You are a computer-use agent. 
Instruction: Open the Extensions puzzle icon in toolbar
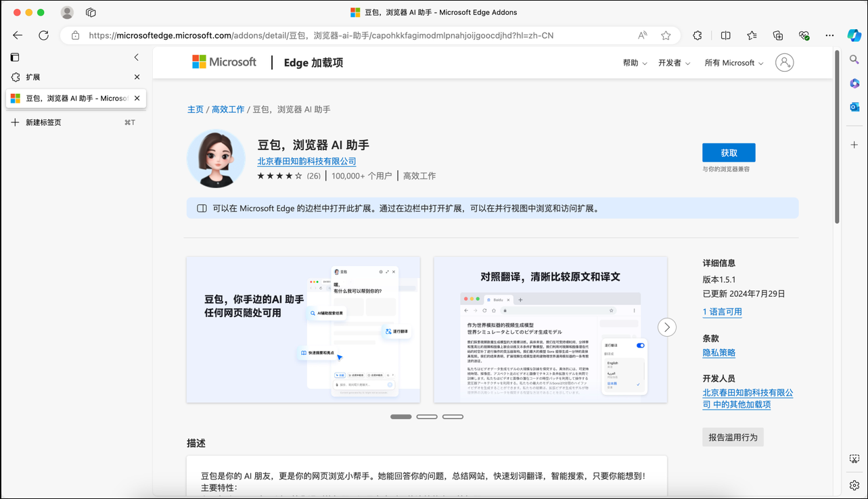[698, 35]
